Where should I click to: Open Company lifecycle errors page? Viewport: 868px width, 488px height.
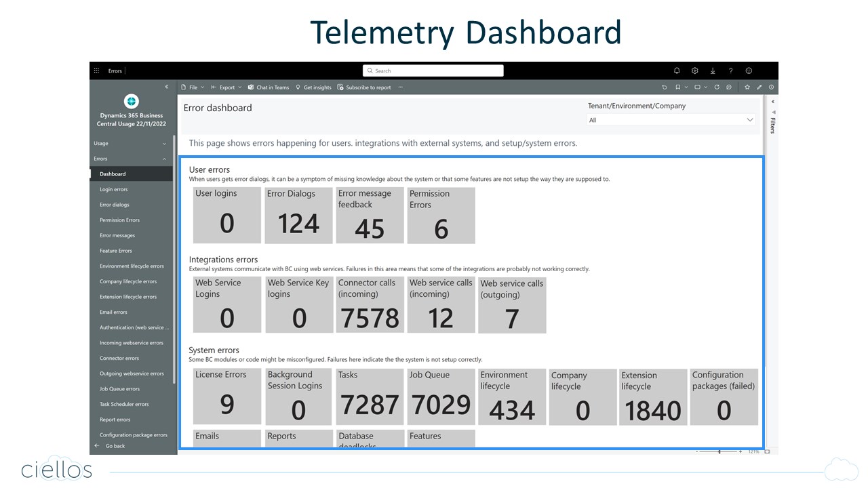click(x=131, y=281)
